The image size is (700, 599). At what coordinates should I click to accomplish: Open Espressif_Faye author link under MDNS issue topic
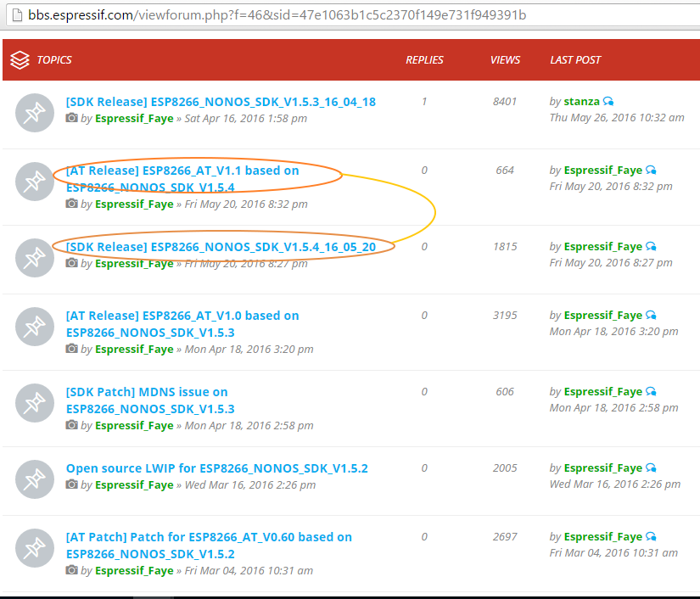[x=134, y=425]
